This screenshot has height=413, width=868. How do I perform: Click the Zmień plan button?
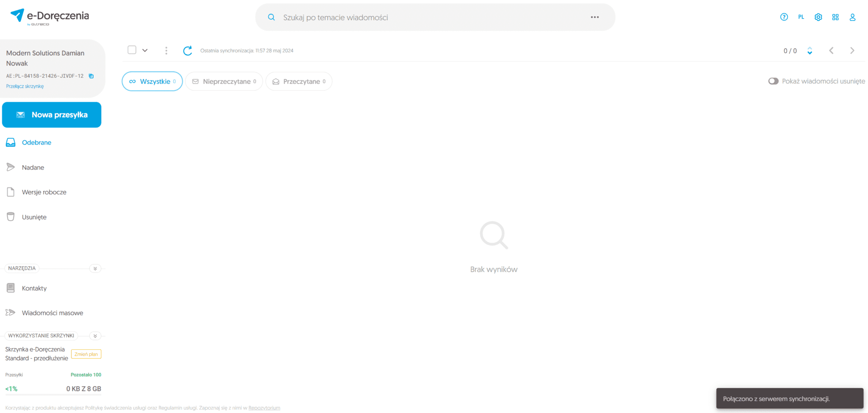(x=86, y=354)
